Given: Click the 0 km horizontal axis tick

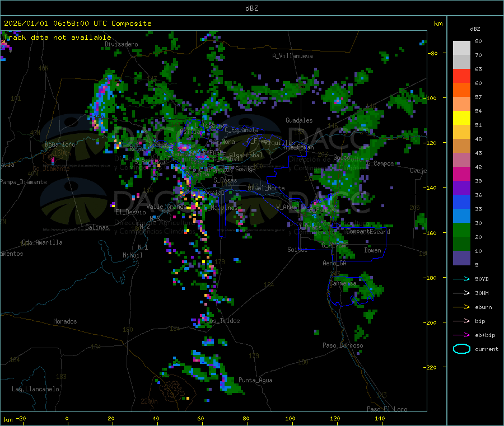Looking at the screenshot, I should click(67, 419).
